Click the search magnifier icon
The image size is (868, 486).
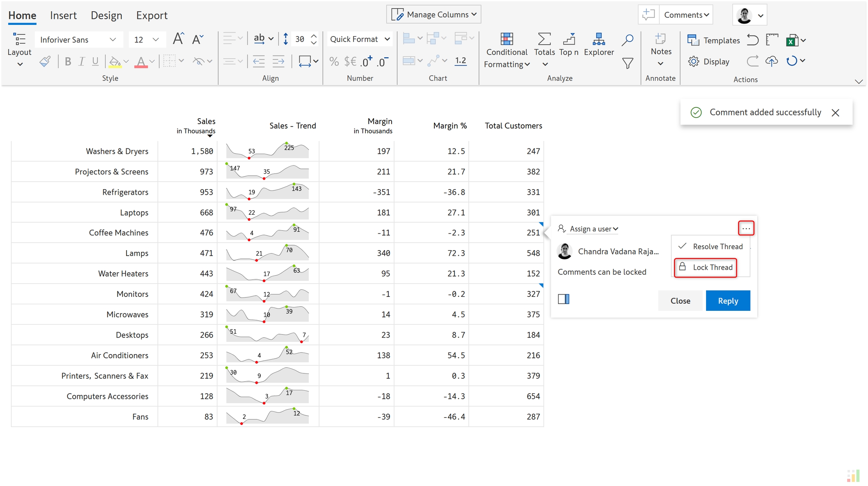click(x=627, y=40)
